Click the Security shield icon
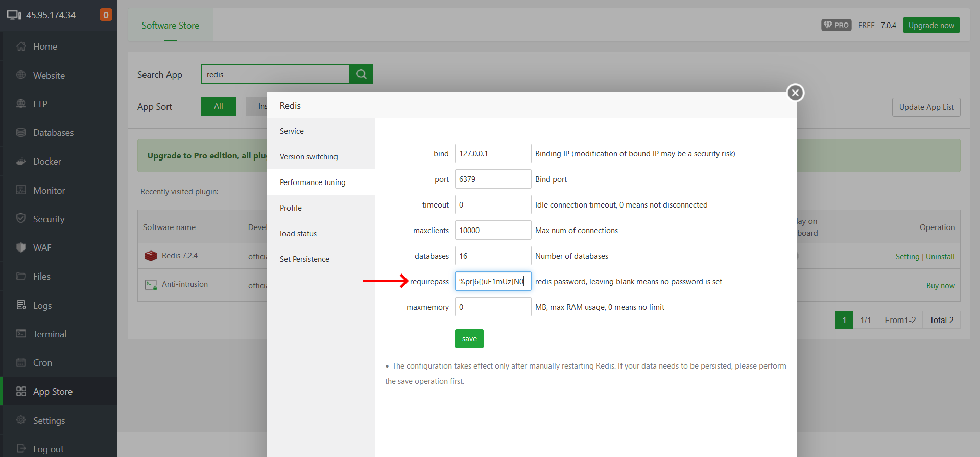The image size is (980, 457). pyautogui.click(x=21, y=219)
